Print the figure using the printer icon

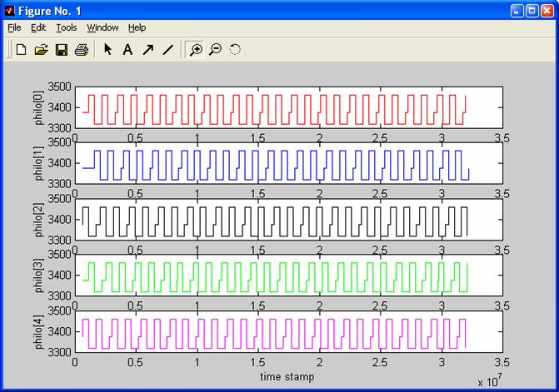[x=81, y=50]
